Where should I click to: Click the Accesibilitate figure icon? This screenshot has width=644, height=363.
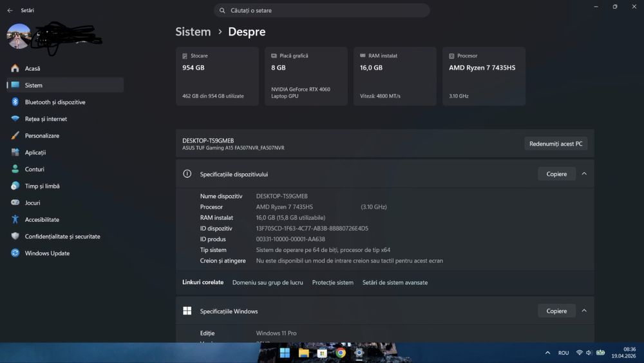tap(15, 219)
